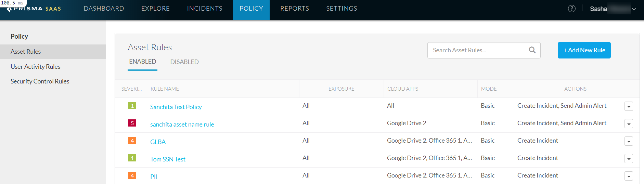
Task: Click red severity 5 badge
Action: click(x=132, y=123)
